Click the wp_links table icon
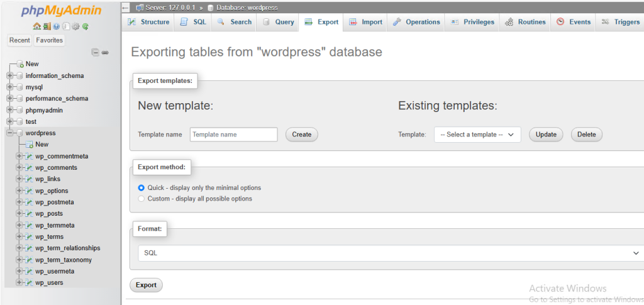 29,179
